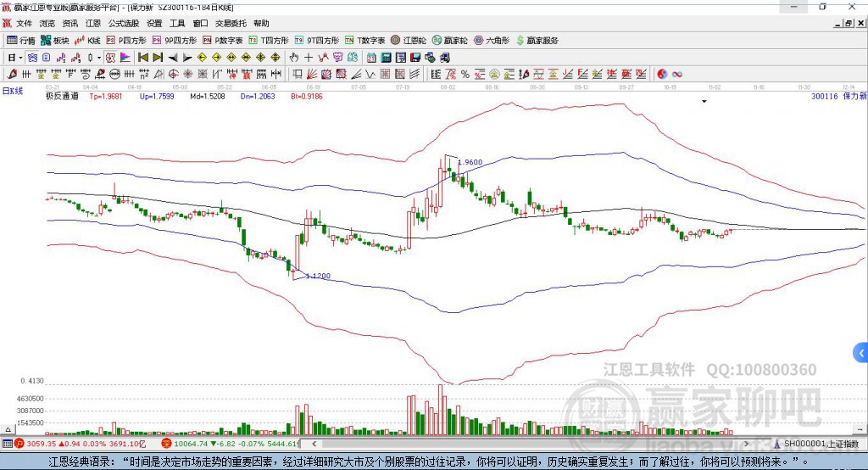
Task: Open the P数字表 tool
Action: click(x=223, y=41)
